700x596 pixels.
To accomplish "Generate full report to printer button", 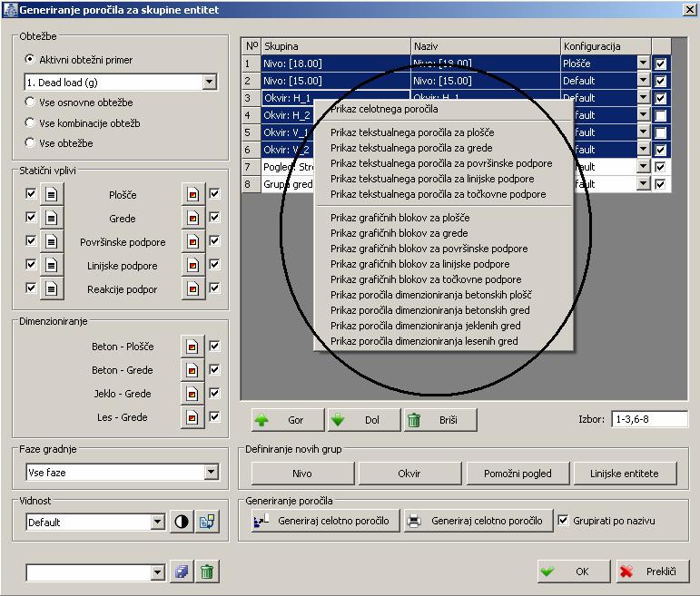I will pos(478,521).
